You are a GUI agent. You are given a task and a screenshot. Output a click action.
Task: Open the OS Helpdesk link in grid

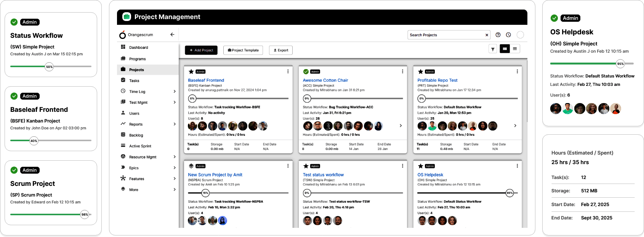(430, 175)
